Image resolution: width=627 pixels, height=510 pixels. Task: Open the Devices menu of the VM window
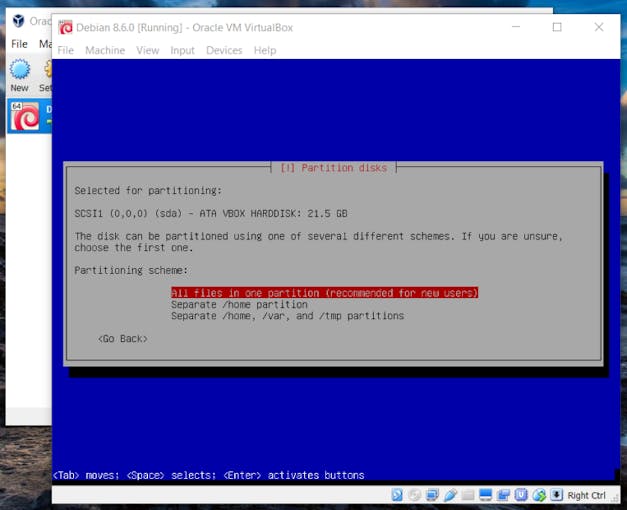[224, 50]
